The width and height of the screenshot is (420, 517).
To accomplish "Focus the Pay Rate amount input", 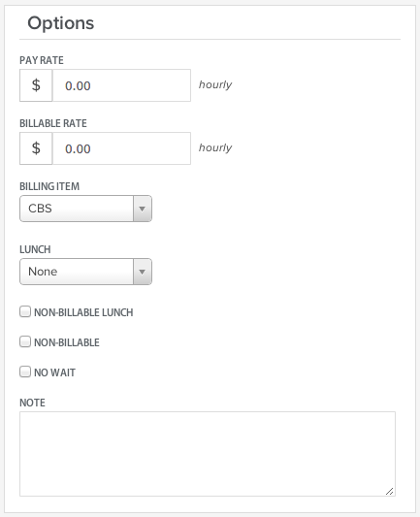I will point(121,85).
